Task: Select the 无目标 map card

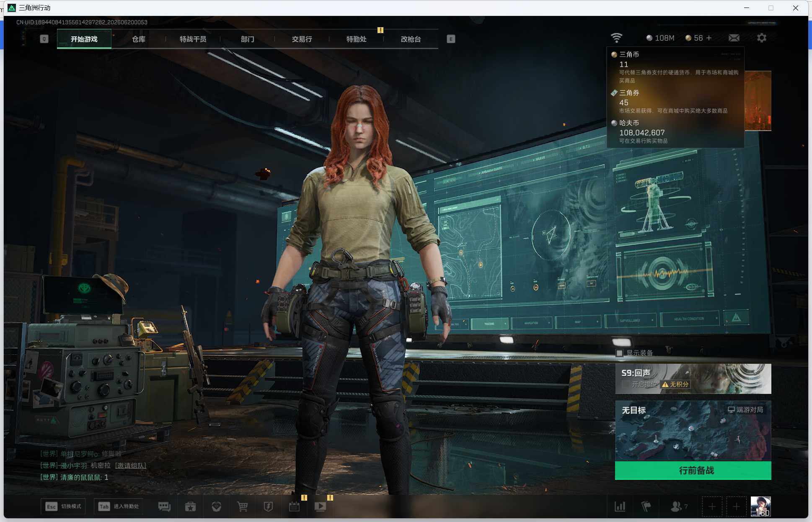Action: (693, 431)
